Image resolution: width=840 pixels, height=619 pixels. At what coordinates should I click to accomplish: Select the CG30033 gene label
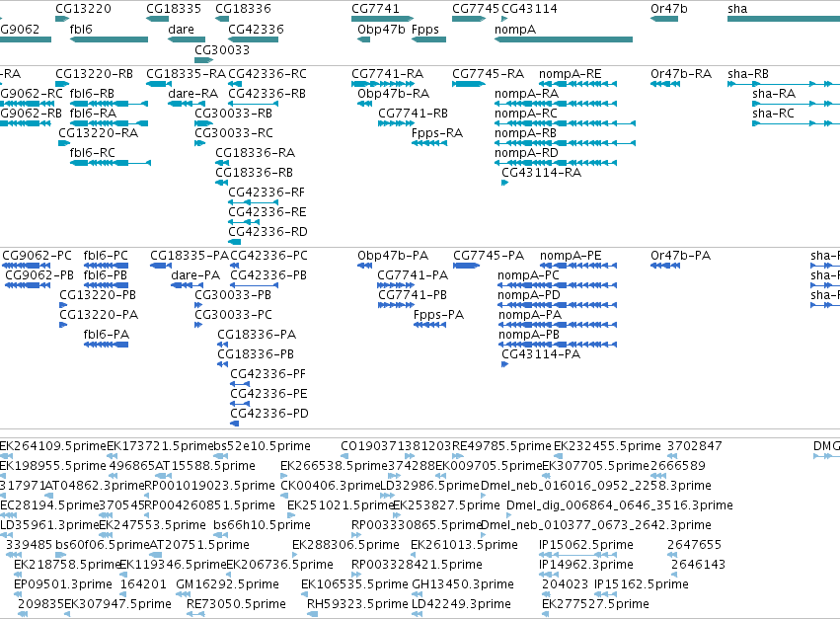[222, 49]
